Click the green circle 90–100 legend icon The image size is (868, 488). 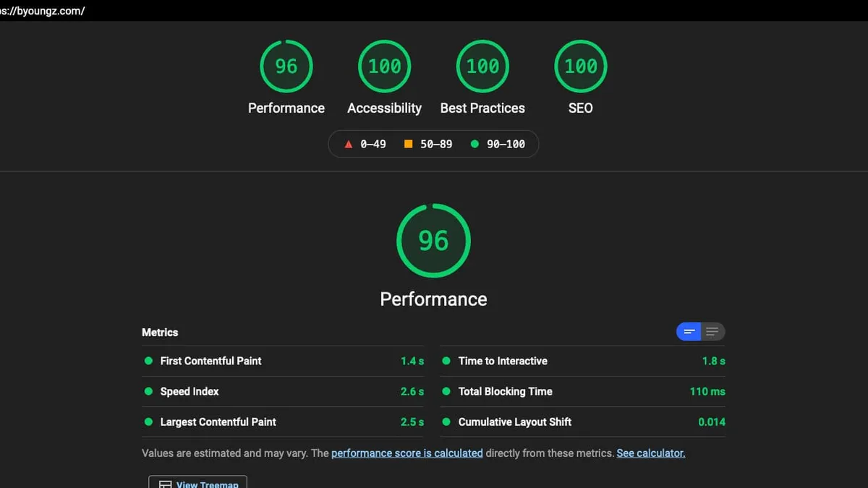475,144
